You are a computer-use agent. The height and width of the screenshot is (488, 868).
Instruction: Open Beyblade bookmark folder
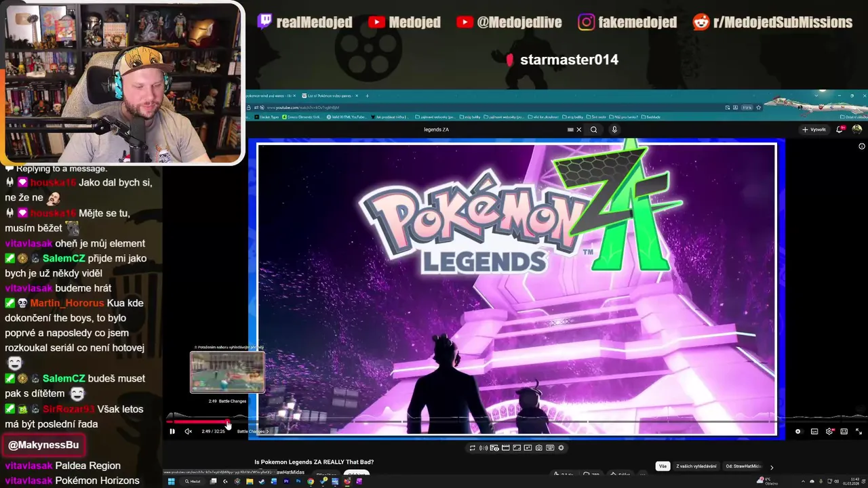tap(651, 117)
